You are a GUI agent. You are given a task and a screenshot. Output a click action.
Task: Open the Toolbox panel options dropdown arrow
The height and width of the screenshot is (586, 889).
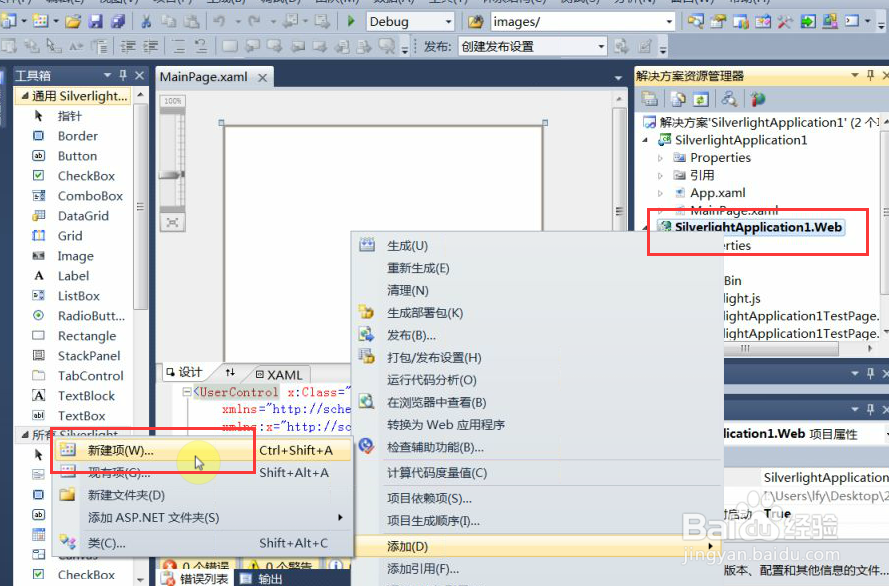[x=107, y=75]
